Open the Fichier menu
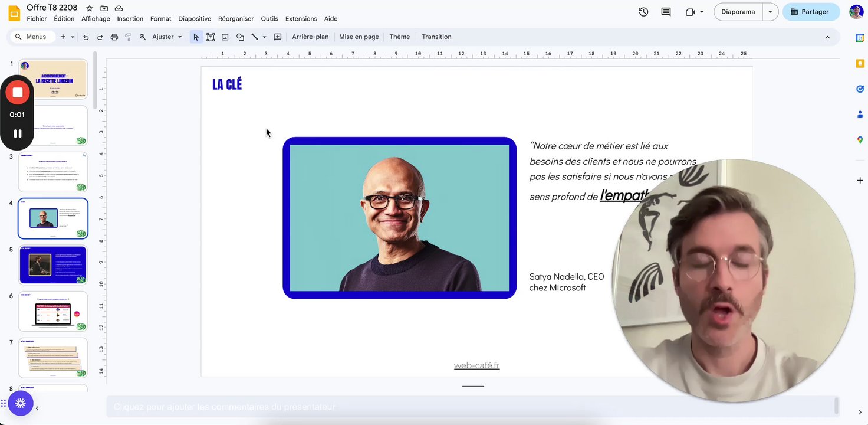Screen dimensions: 868x425 (x=37, y=19)
